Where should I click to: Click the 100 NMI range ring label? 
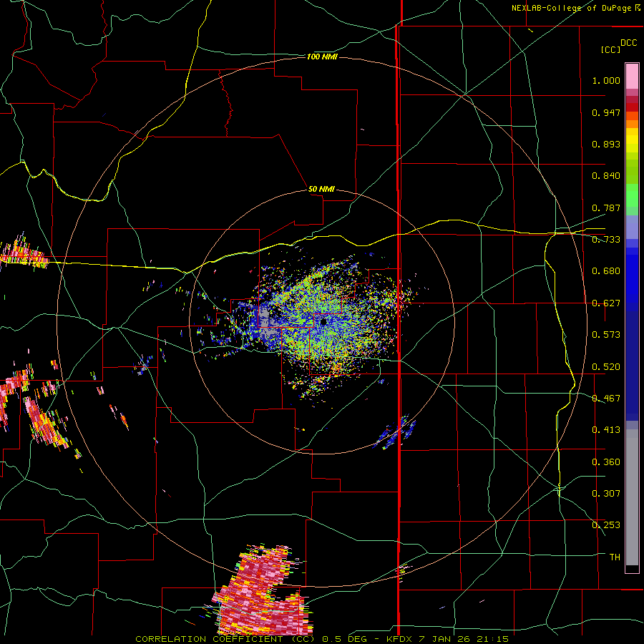click(x=322, y=57)
